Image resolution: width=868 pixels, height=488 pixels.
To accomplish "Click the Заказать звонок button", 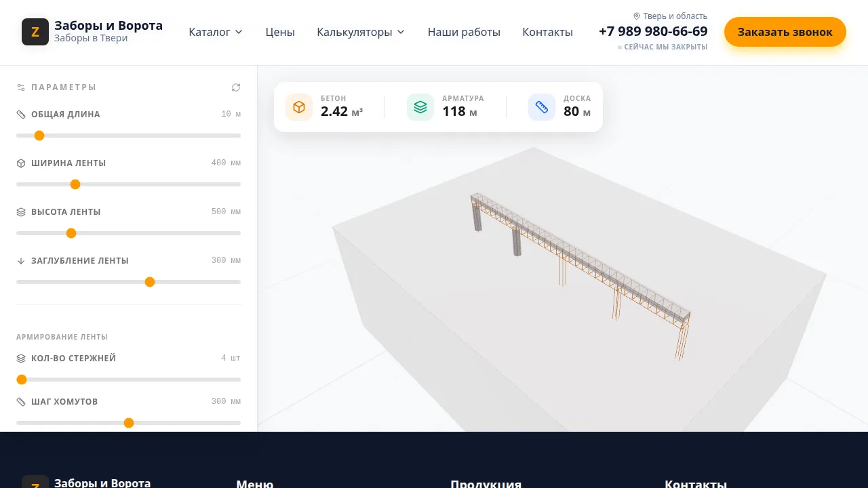I will 785,32.
